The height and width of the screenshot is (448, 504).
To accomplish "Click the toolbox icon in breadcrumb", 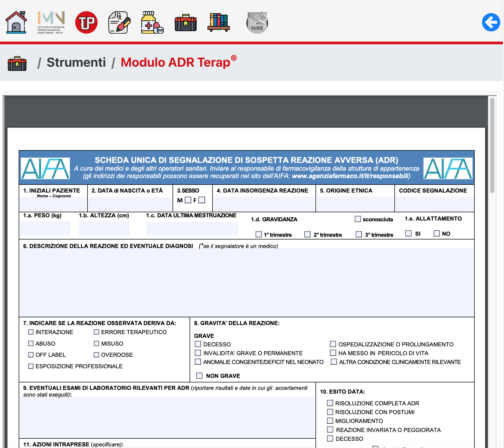I will point(17,63).
